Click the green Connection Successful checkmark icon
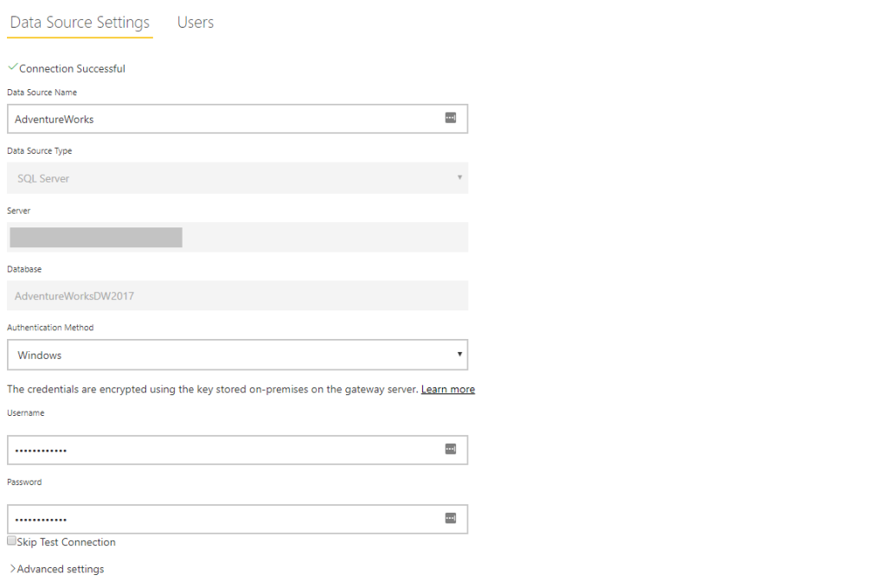Screen dimensions: 886x588 (x=12, y=67)
